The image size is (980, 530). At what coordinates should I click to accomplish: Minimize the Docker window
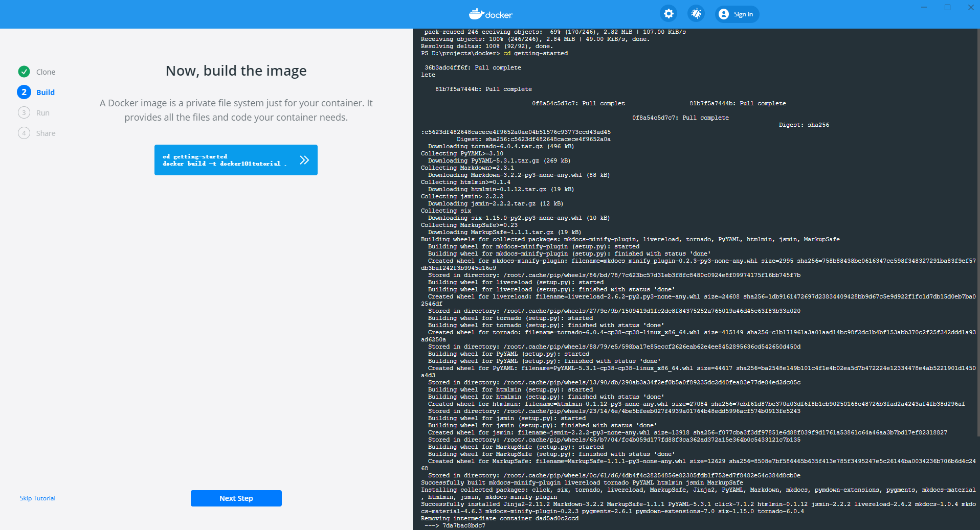(x=924, y=7)
